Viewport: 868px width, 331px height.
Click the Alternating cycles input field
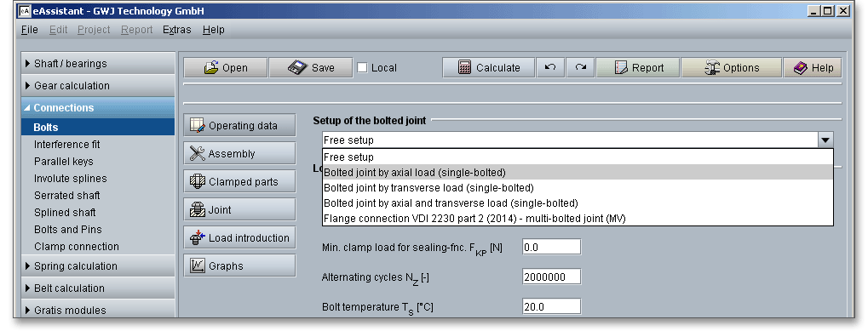(x=551, y=277)
